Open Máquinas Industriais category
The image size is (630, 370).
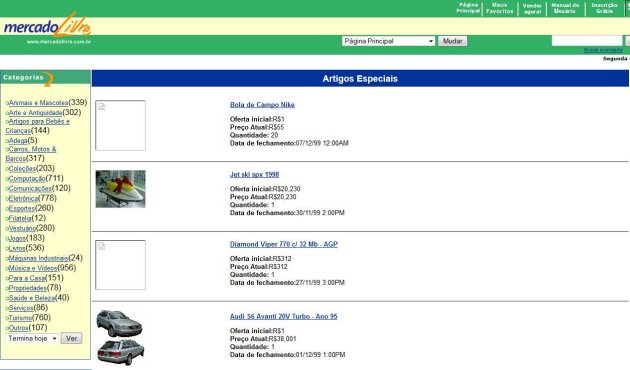click(39, 258)
